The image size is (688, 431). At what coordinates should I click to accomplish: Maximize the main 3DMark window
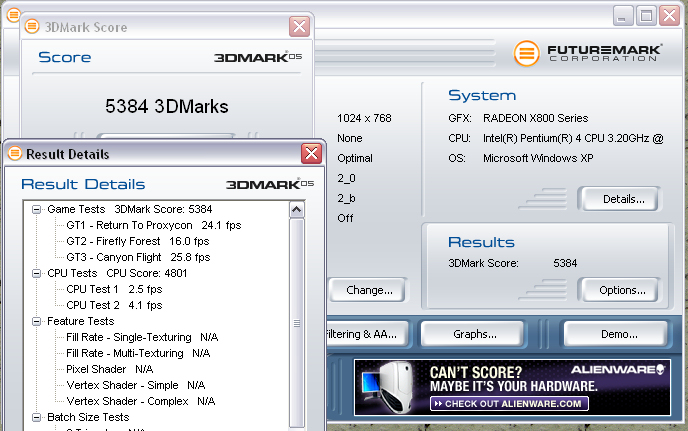pyautogui.click(x=646, y=16)
